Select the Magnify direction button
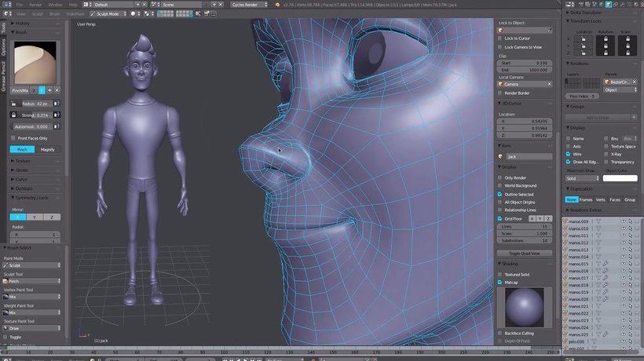 [48, 150]
